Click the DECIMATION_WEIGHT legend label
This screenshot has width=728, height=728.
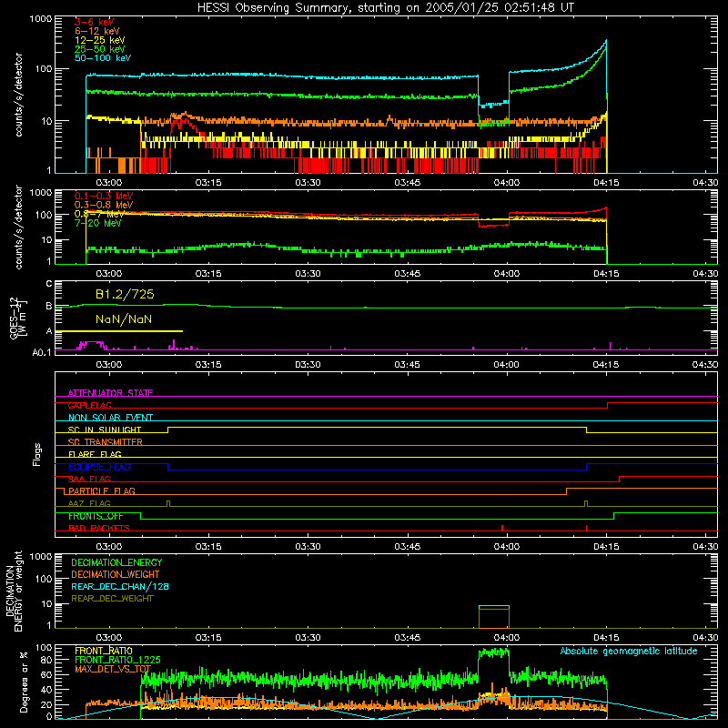click(116, 574)
